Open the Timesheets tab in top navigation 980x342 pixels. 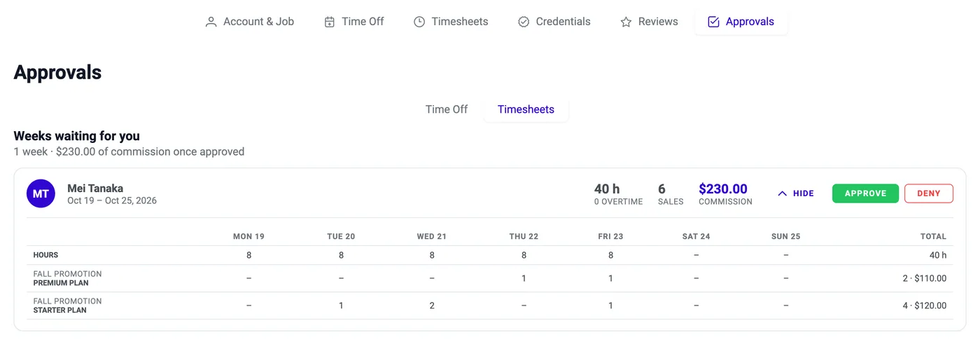click(x=451, y=22)
